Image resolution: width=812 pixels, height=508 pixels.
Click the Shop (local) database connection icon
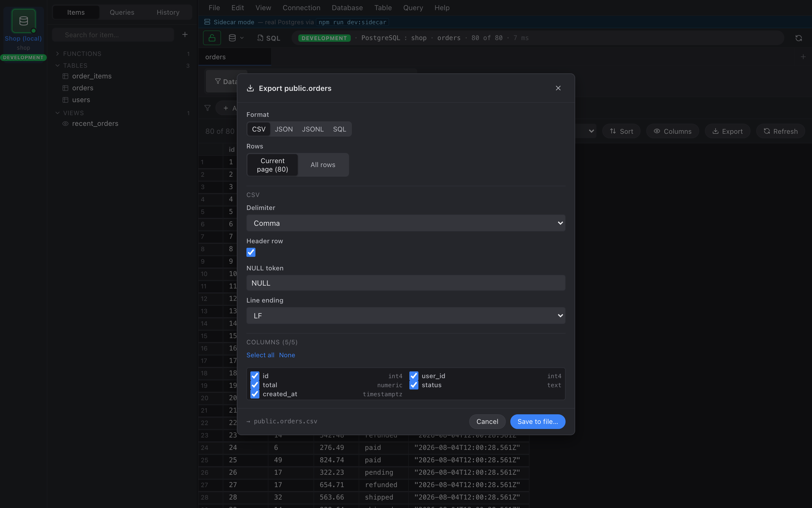pos(23,21)
